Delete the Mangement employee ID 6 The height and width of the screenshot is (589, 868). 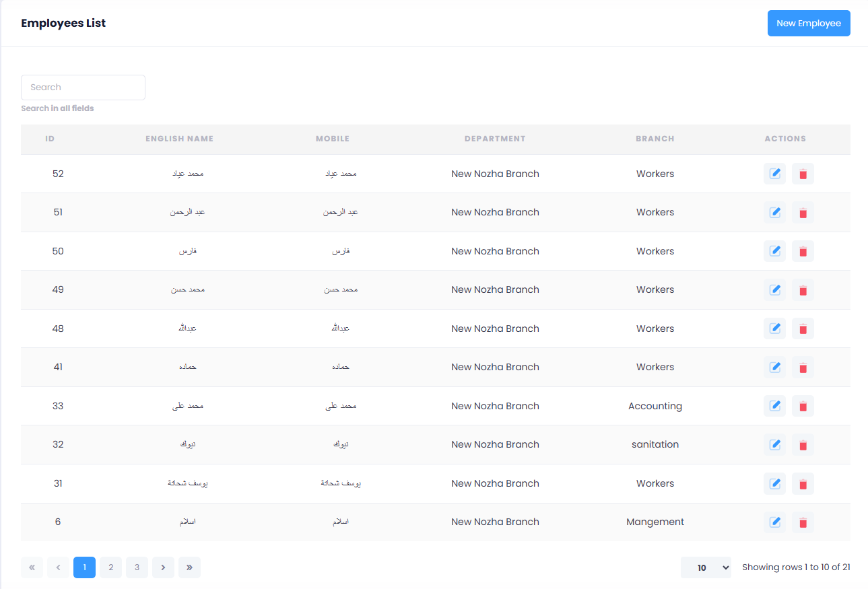coord(803,522)
